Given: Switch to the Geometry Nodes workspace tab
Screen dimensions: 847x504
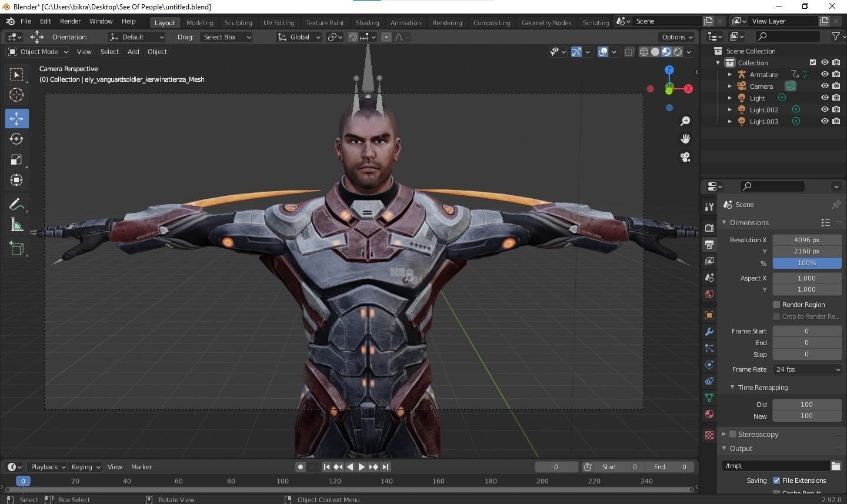Looking at the screenshot, I should pyautogui.click(x=546, y=23).
